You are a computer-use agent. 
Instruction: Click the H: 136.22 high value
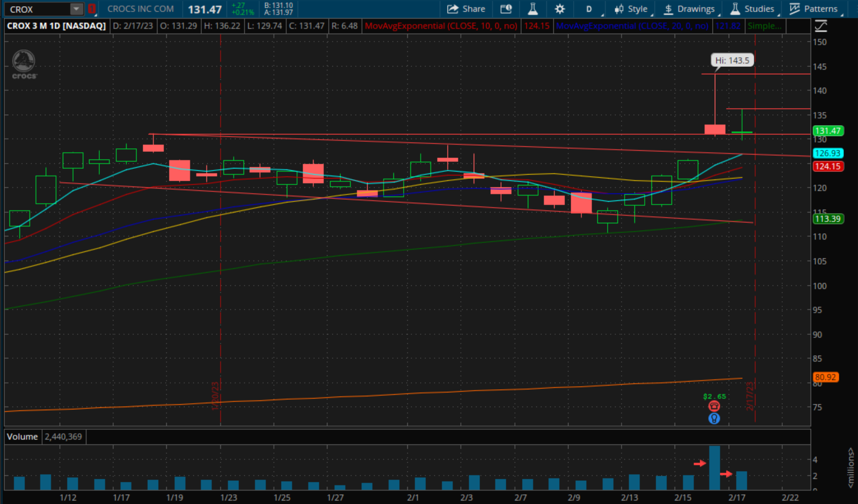pyautogui.click(x=222, y=26)
